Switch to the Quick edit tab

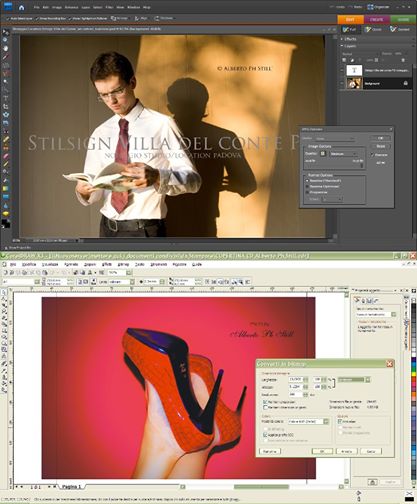click(373, 30)
